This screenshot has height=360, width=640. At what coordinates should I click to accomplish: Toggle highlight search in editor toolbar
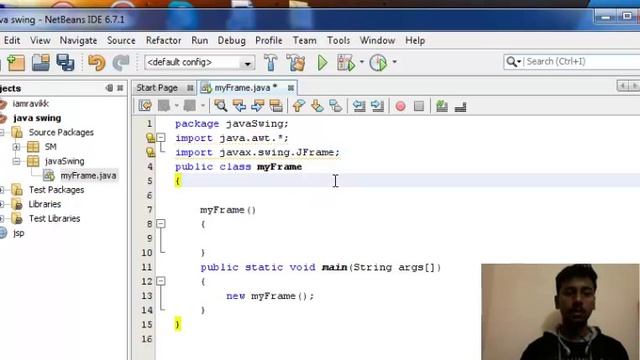pos(276,106)
